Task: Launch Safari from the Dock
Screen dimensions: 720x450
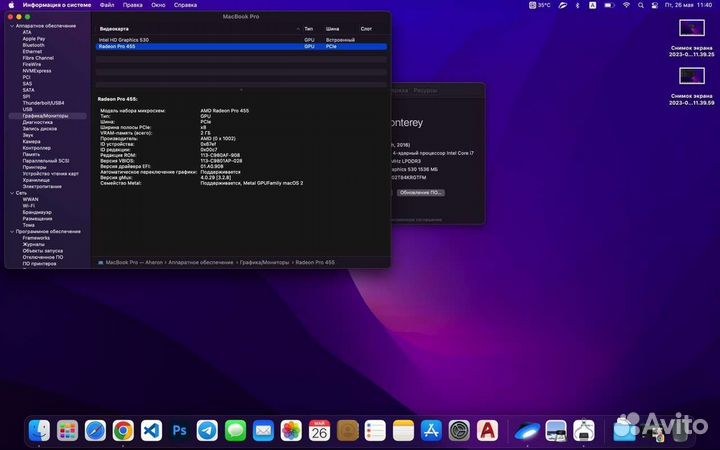Action: tap(96, 431)
